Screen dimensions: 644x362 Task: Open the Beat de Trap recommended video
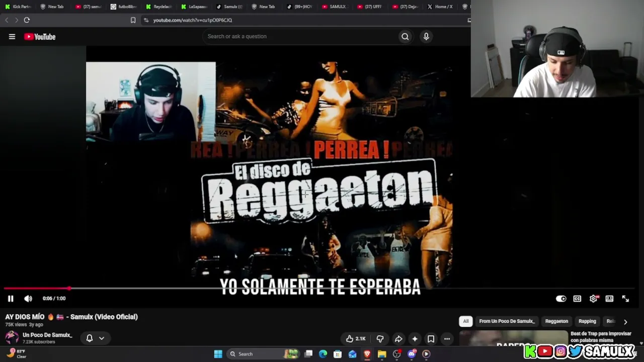point(601,337)
